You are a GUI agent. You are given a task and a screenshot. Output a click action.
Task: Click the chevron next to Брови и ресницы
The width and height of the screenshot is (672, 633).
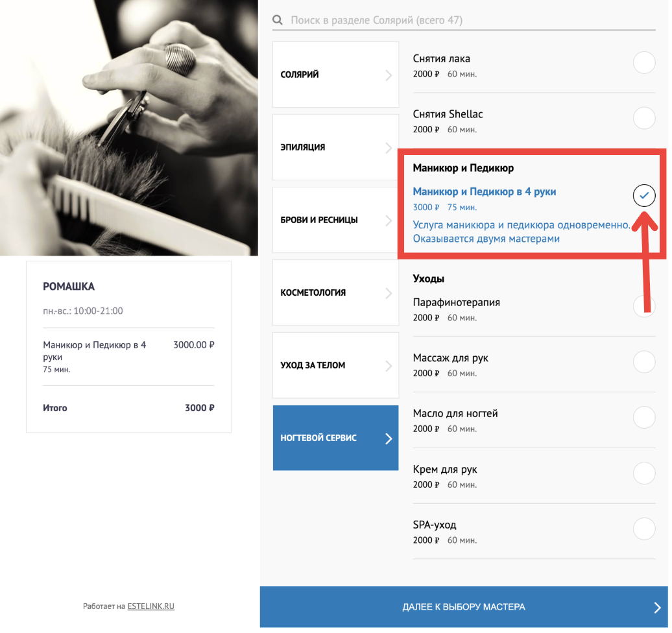point(389,221)
